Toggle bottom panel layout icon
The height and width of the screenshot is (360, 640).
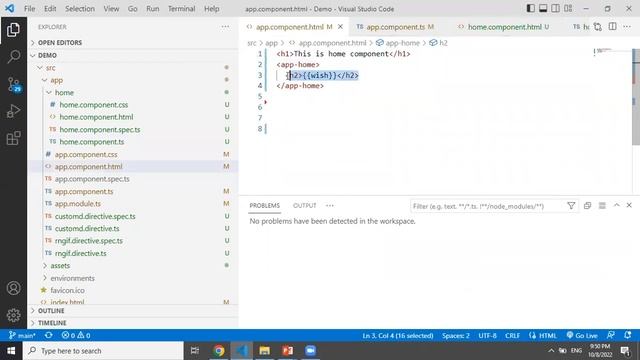543,9
